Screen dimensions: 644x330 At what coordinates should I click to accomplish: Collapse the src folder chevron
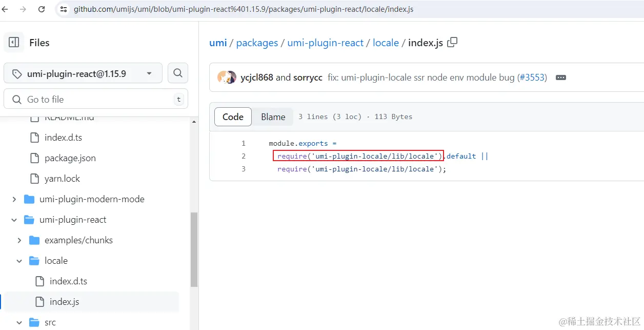coord(19,322)
